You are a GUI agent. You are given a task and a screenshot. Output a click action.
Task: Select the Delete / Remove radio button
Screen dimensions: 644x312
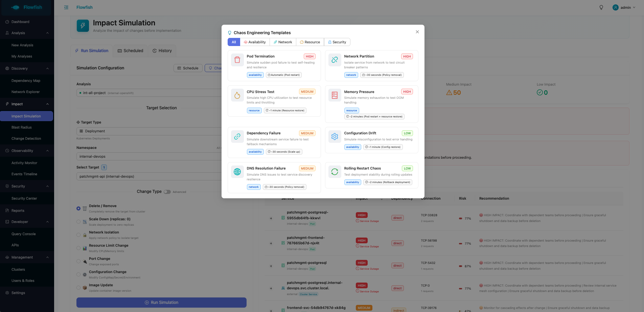pyautogui.click(x=78, y=208)
